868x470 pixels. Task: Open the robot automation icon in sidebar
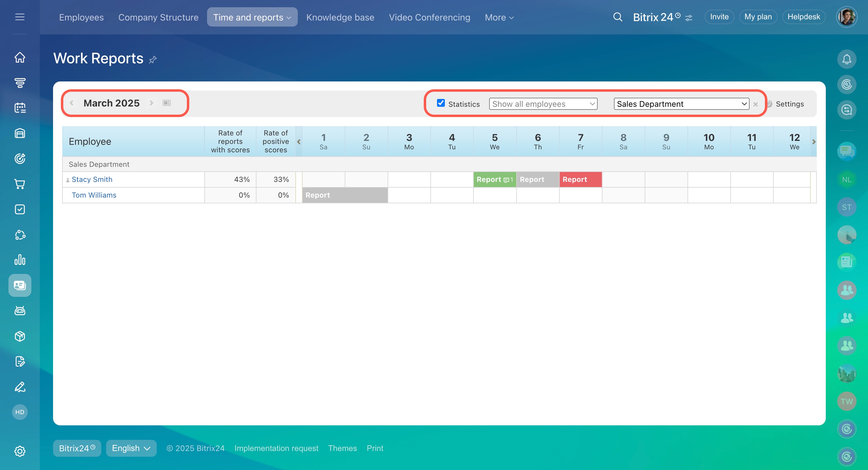point(20,311)
